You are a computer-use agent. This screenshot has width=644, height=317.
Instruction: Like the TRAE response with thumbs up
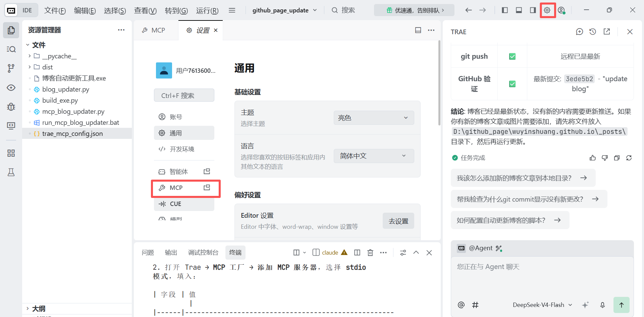click(x=593, y=158)
